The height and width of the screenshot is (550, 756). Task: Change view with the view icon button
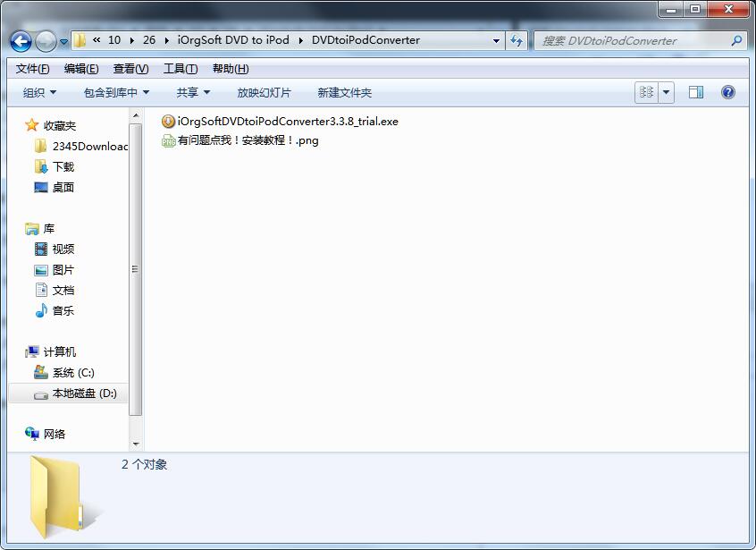(646, 91)
